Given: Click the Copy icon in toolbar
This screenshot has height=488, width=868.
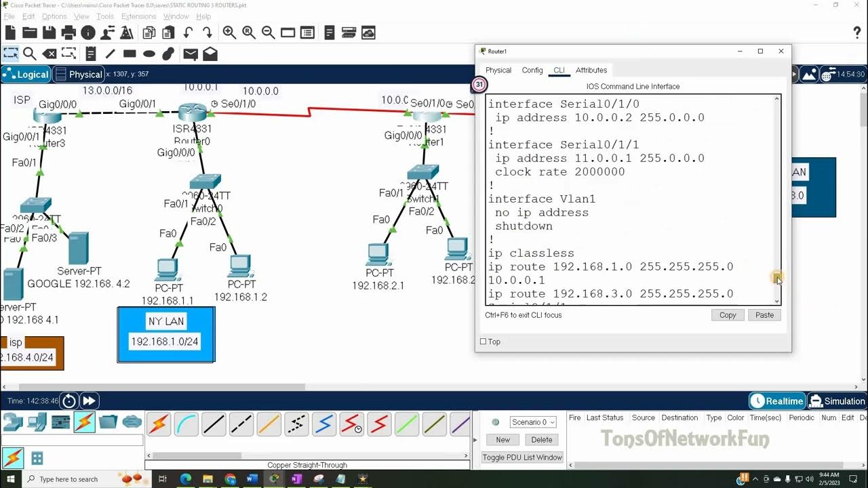Looking at the screenshot, I should click(x=149, y=33).
